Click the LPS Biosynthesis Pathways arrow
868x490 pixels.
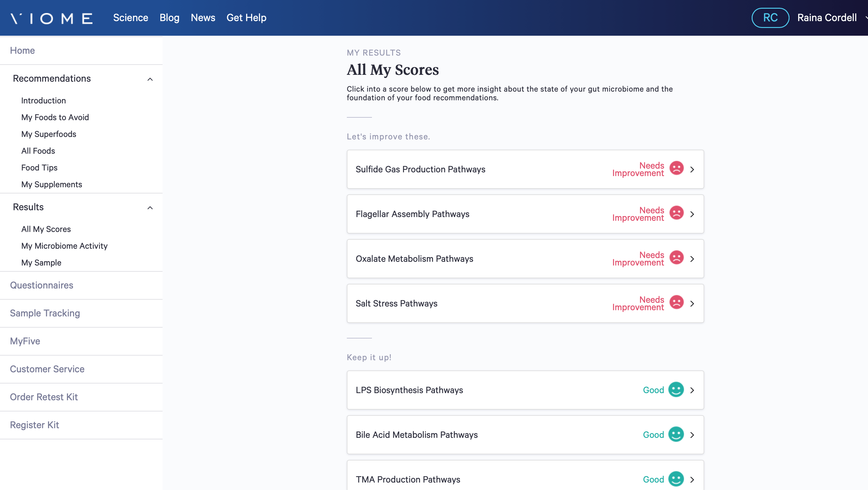tap(693, 390)
